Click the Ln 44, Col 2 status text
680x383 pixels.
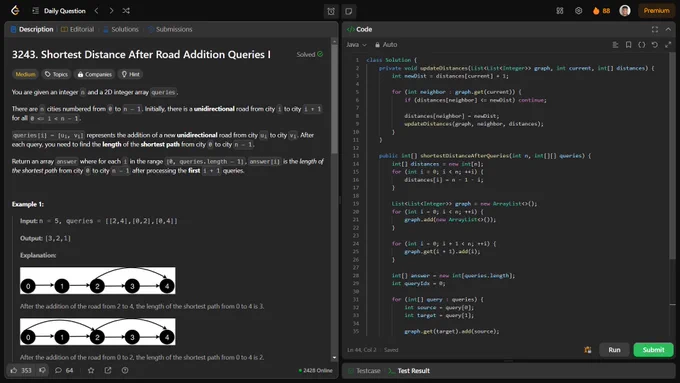click(362, 350)
